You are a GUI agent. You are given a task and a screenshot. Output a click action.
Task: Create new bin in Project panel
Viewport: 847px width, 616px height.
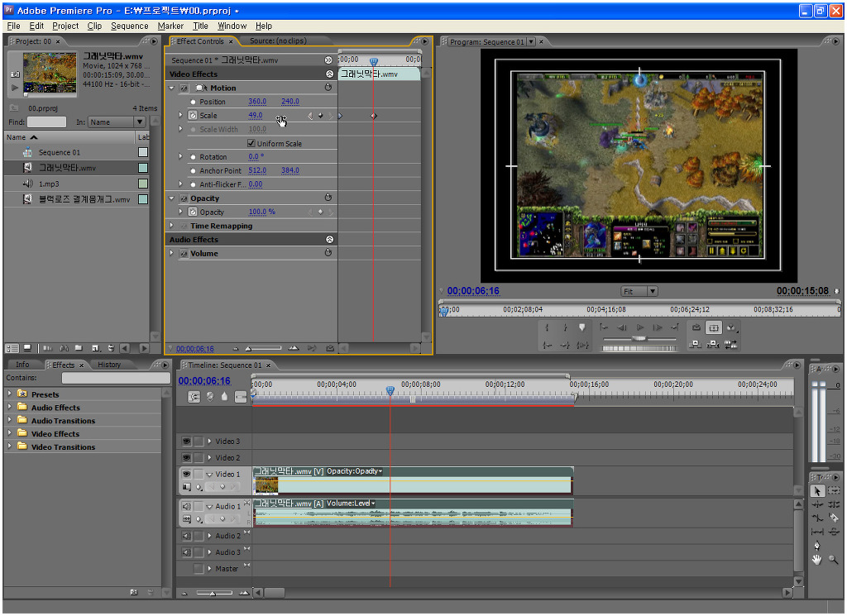(79, 348)
